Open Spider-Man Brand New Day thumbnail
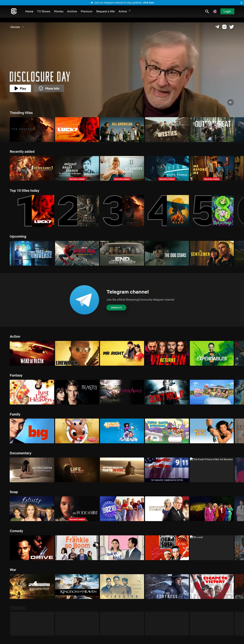This screenshot has height=644, width=244. (77, 253)
